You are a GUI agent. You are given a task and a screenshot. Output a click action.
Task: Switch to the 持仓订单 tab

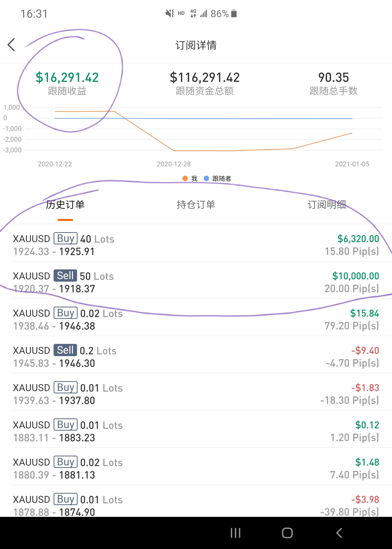196,205
